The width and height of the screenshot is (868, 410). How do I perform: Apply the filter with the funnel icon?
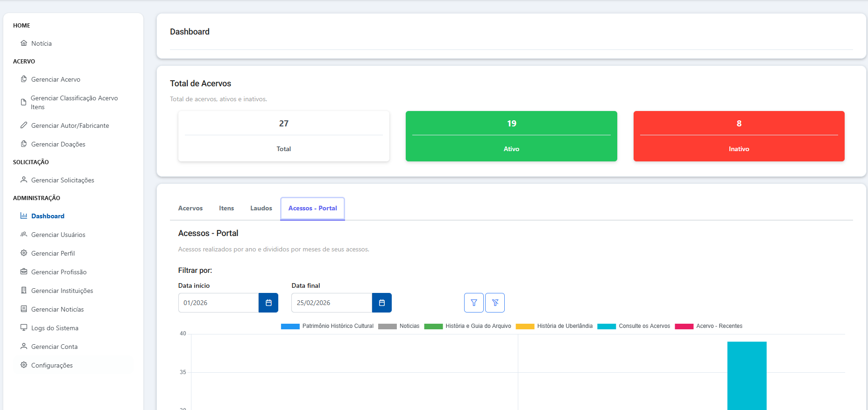coord(473,303)
